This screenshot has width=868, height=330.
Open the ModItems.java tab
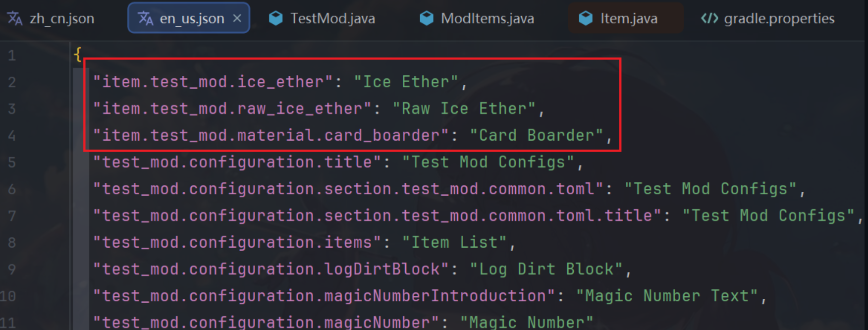tap(477, 18)
